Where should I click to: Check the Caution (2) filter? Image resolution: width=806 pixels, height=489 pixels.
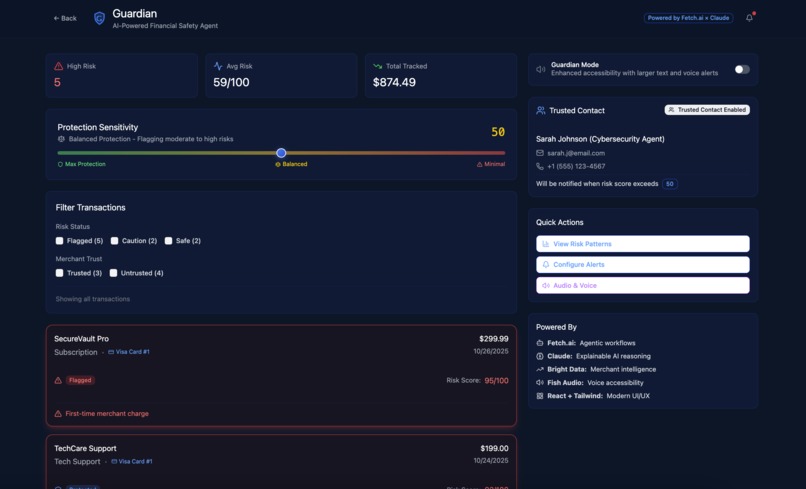coord(115,241)
